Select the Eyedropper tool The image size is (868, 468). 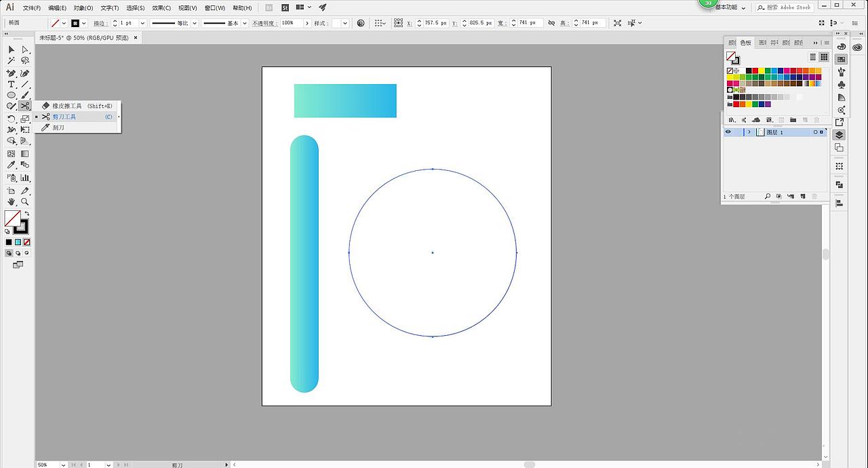(x=12, y=165)
